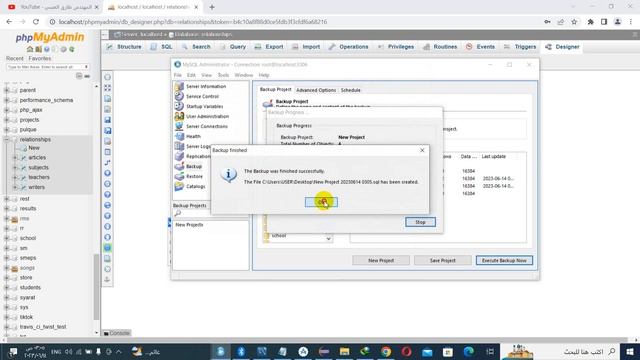Expand performance_schema database node
640x360 pixels.
[7, 100]
